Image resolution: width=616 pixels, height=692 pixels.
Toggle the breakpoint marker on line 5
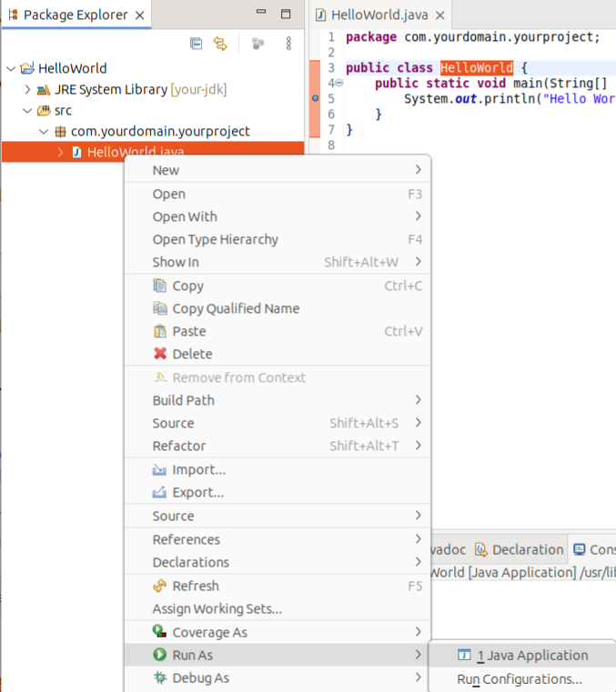(315, 98)
